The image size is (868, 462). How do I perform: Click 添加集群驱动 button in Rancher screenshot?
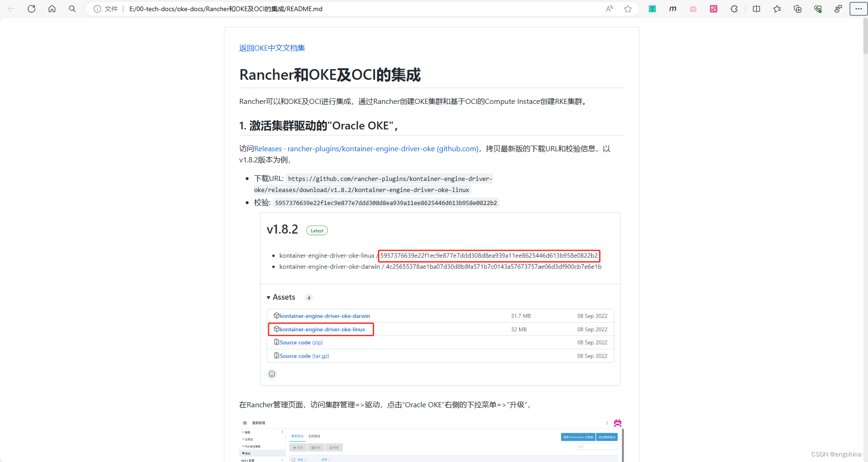(x=607, y=437)
